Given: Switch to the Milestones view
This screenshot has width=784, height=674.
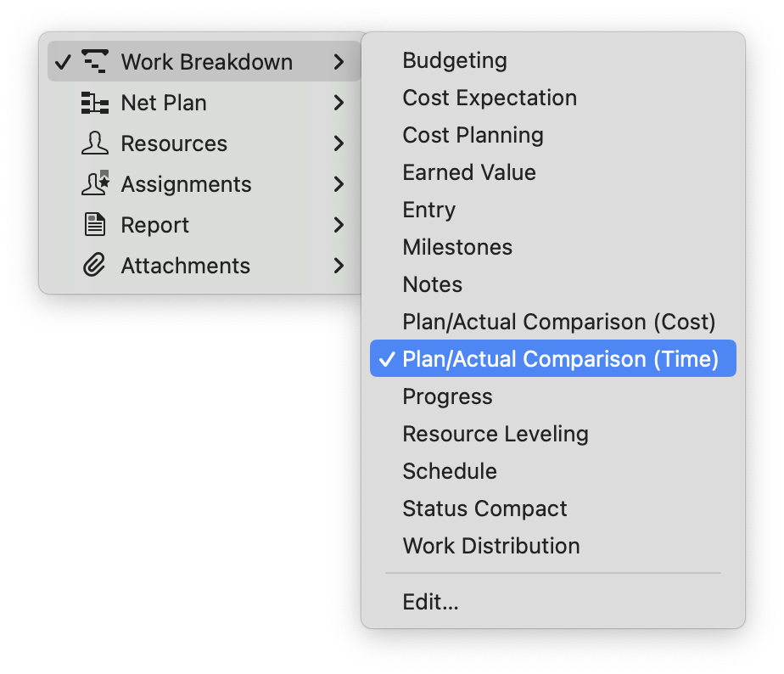Looking at the screenshot, I should click(x=457, y=247).
